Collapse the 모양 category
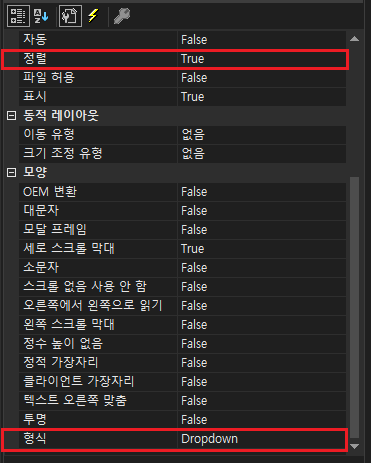This screenshot has width=371, height=463. click(x=12, y=173)
